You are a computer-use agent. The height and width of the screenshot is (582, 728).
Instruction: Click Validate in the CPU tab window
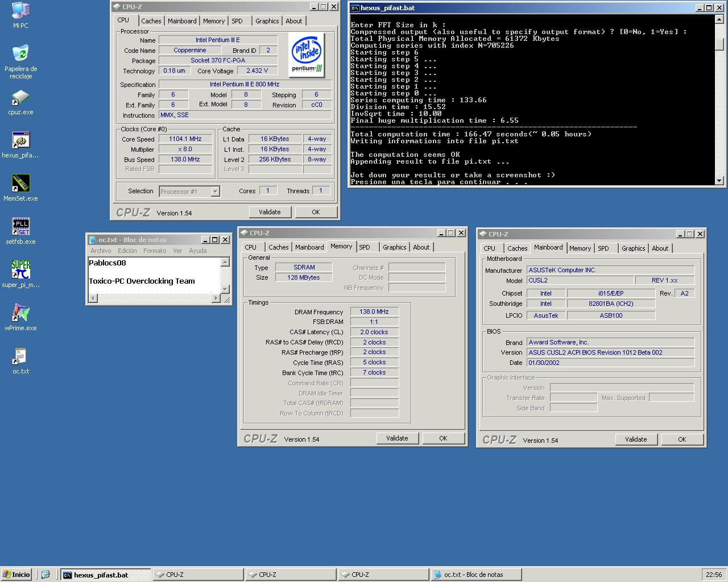pyautogui.click(x=270, y=212)
